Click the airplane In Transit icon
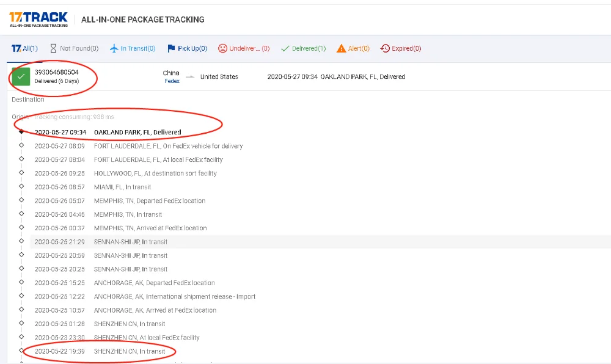Image resolution: width=611 pixels, height=364 pixels. pyautogui.click(x=114, y=48)
